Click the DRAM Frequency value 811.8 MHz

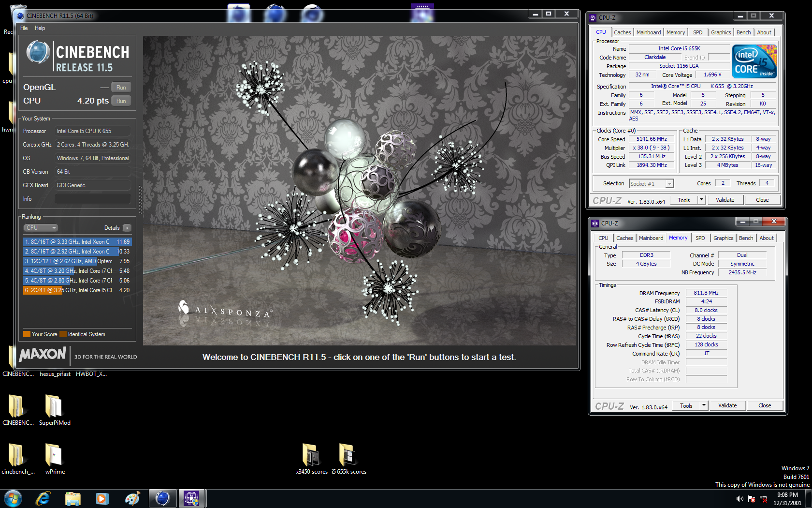point(706,293)
